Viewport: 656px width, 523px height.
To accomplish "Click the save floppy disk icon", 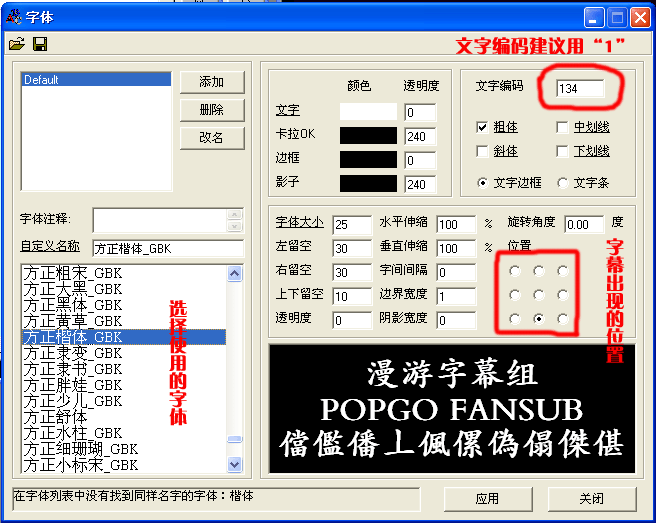I will (40, 44).
